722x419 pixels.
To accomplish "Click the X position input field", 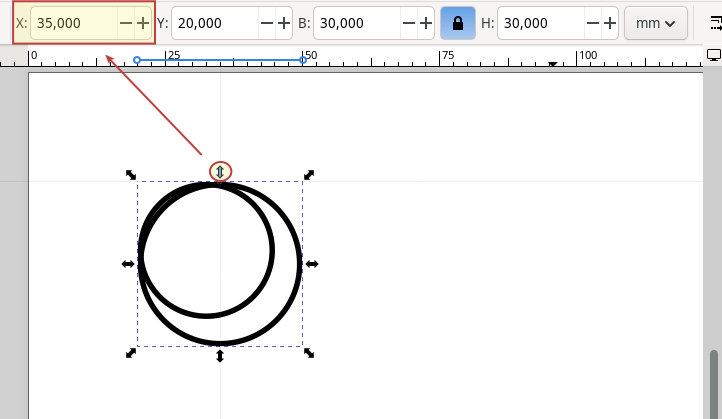I will (x=74, y=23).
